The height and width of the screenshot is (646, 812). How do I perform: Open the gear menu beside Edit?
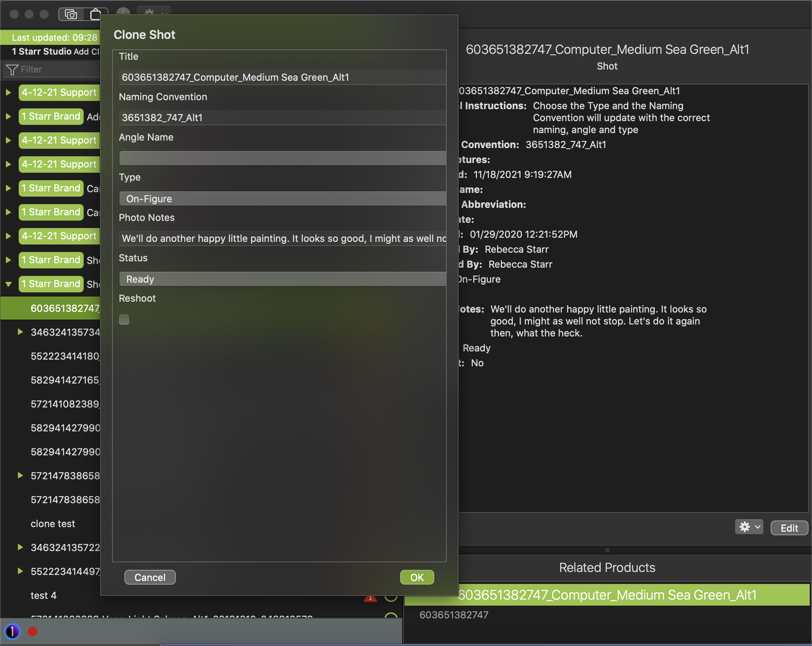[749, 527]
